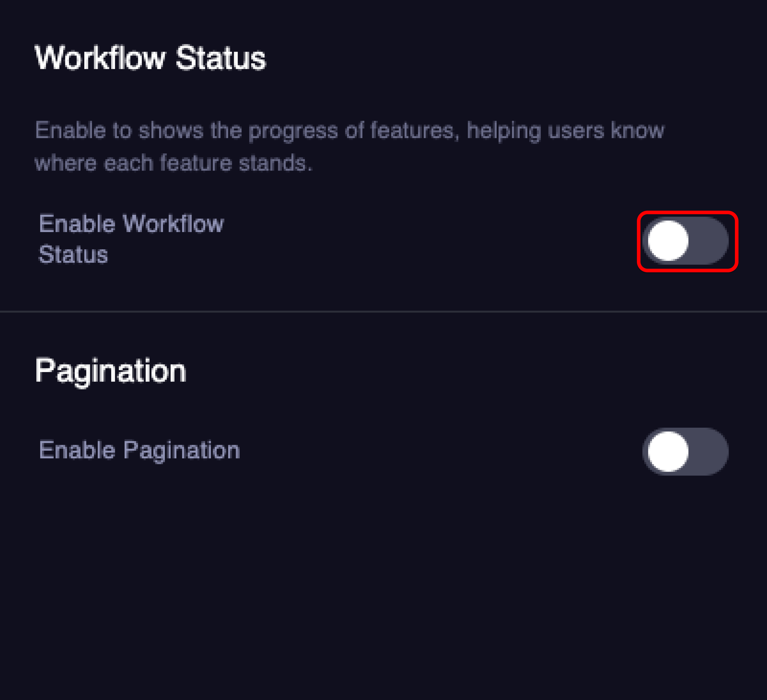This screenshot has width=767, height=700.
Task: Click the divider line between the sections
Action: pyautogui.click(x=383, y=312)
